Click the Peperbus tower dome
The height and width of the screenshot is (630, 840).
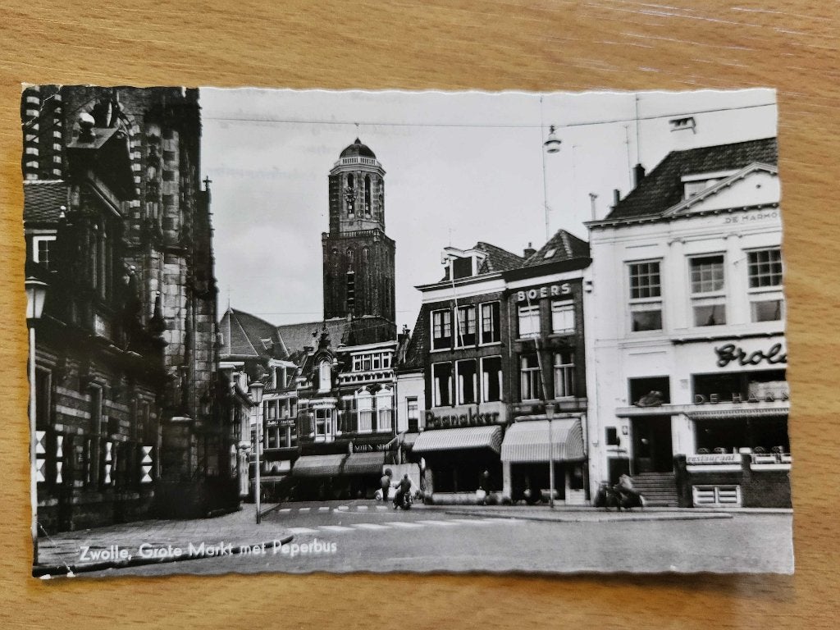click(x=358, y=149)
